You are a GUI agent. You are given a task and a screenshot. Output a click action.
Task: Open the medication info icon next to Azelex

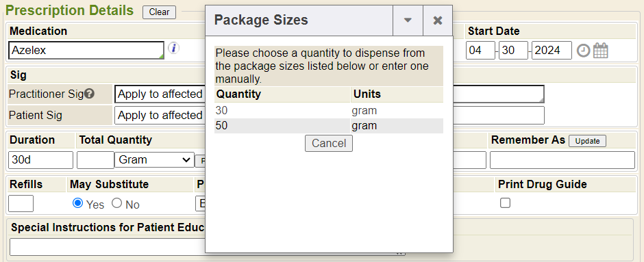click(174, 49)
